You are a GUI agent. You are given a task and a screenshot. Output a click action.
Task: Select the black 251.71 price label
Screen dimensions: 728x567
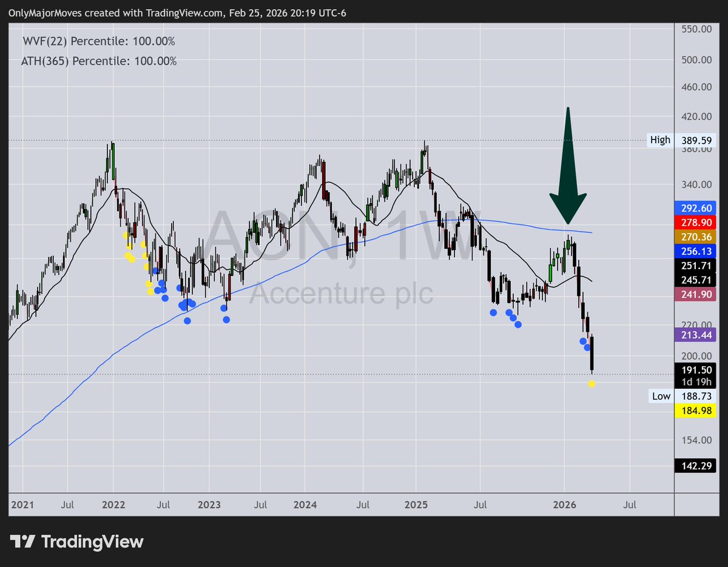pyautogui.click(x=695, y=266)
